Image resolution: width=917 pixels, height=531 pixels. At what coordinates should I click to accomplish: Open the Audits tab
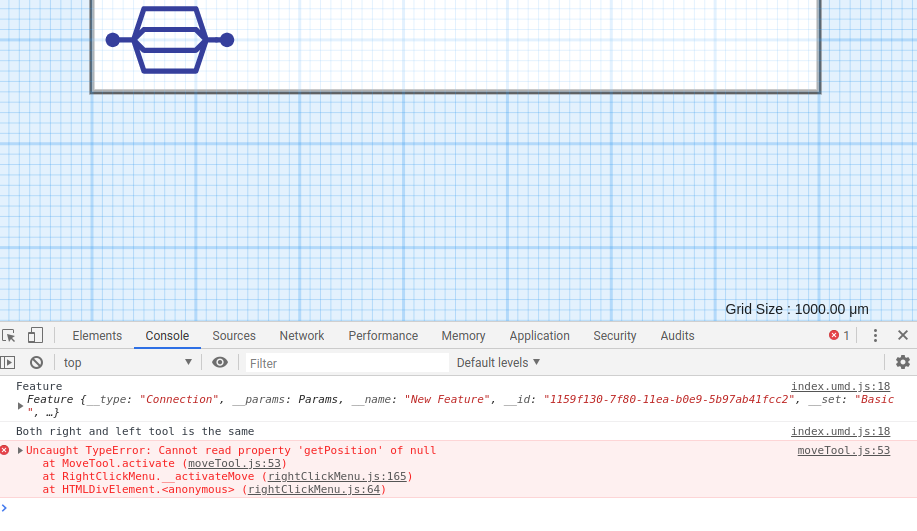pyautogui.click(x=677, y=336)
